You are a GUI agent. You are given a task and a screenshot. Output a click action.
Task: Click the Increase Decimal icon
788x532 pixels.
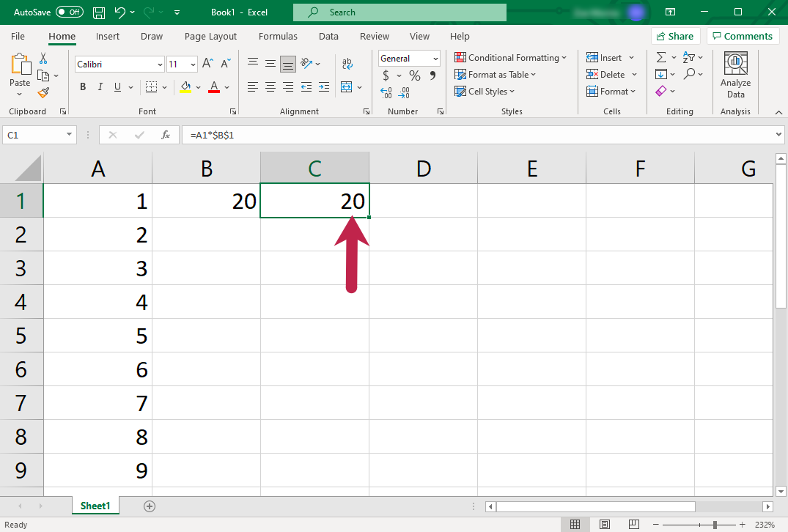pos(386,92)
